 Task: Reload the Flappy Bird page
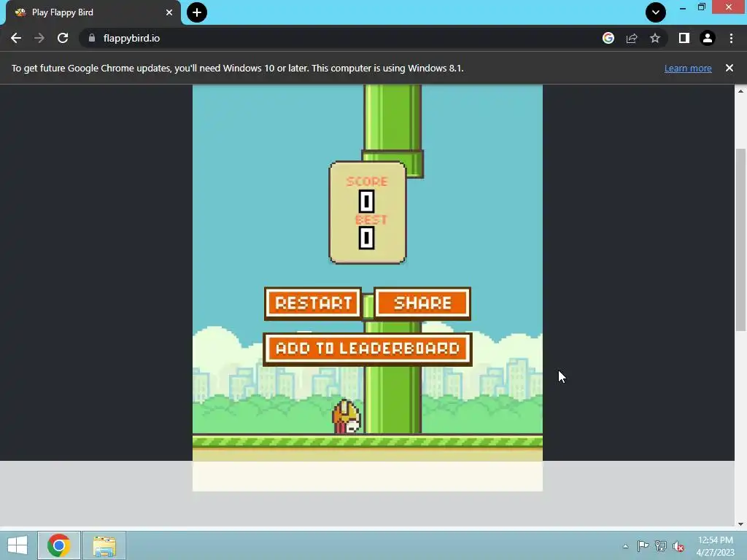63,38
